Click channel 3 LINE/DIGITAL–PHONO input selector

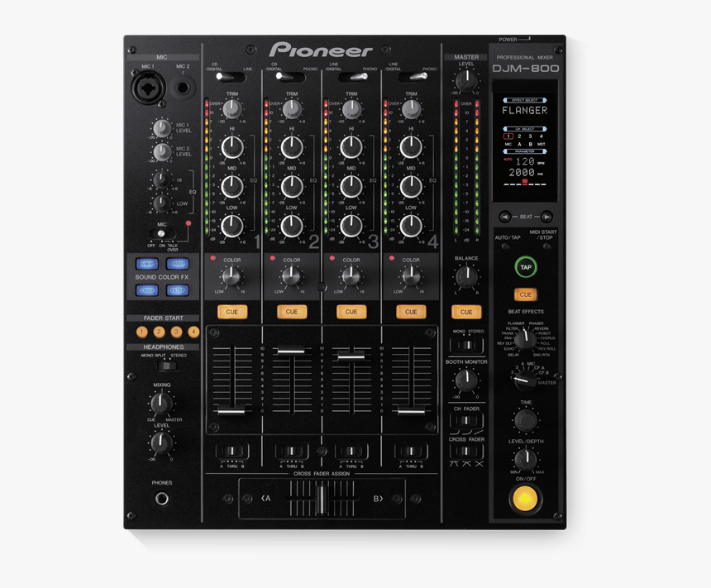[353, 77]
